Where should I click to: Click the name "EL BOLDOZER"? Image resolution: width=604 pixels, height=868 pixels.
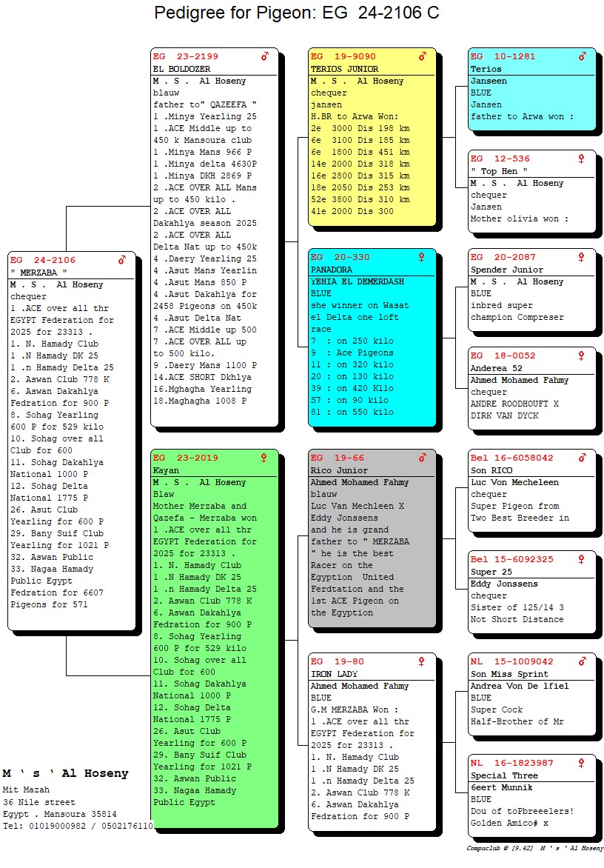click(x=181, y=69)
